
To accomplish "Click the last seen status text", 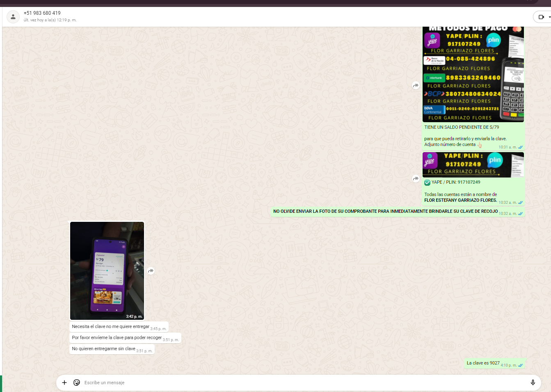I will [x=50, y=20].
